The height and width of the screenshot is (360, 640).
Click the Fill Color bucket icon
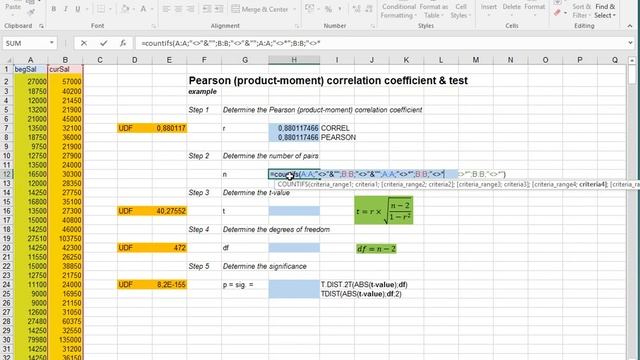(125, 9)
